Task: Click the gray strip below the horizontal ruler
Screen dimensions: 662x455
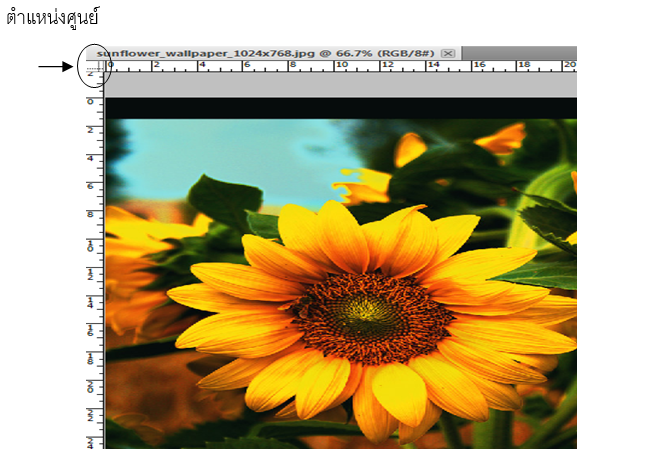Action: [x=340, y=87]
